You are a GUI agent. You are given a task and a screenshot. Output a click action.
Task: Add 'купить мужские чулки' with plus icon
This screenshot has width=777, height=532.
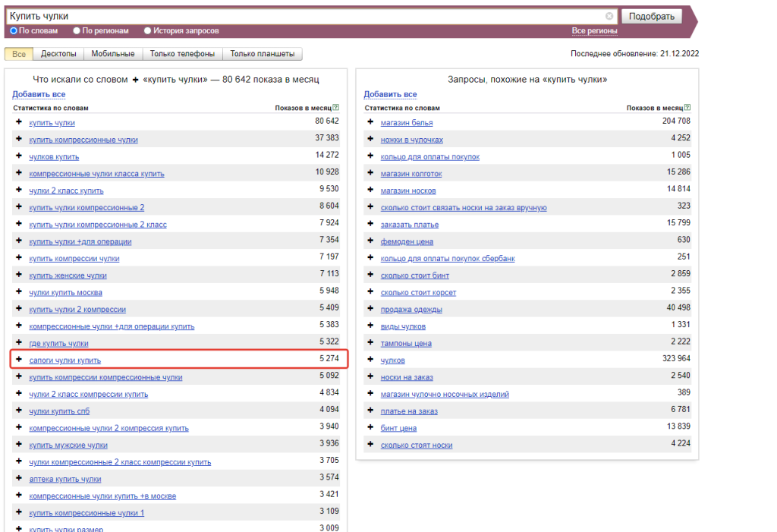tap(19, 444)
